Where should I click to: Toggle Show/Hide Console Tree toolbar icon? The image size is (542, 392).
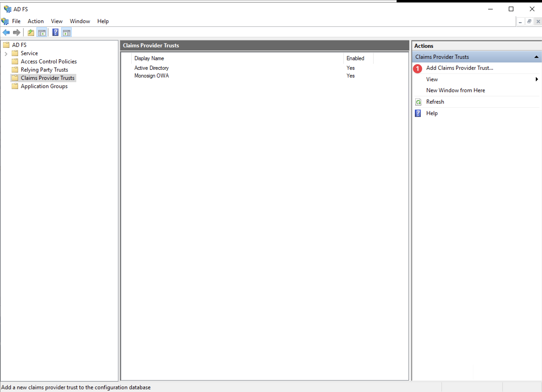[42, 32]
